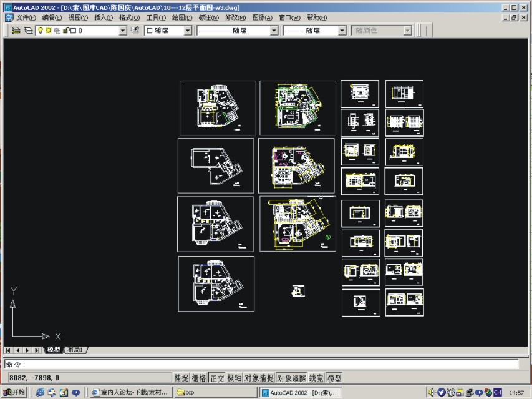Toggle 线宽 lineweight display button
This screenshot has width=532, height=399.
click(x=316, y=378)
